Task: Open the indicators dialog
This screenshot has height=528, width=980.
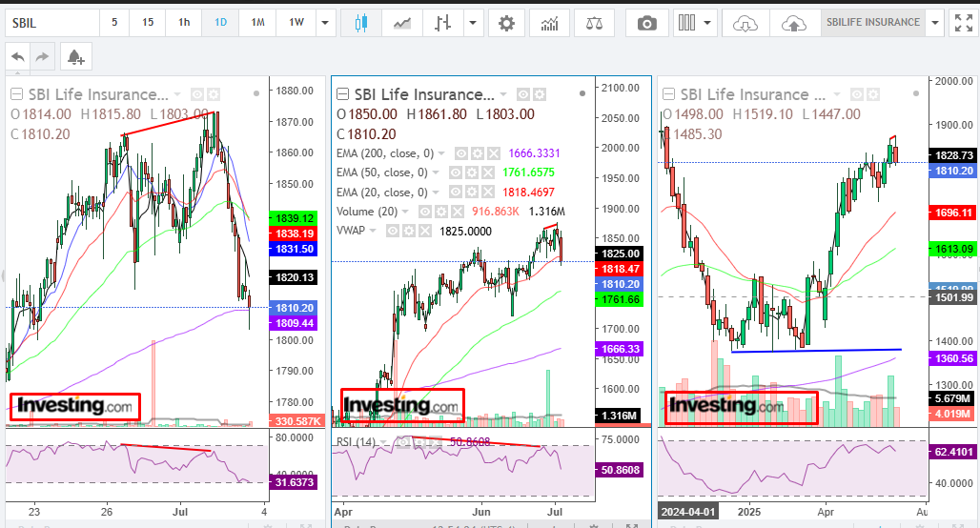Action: (549, 23)
